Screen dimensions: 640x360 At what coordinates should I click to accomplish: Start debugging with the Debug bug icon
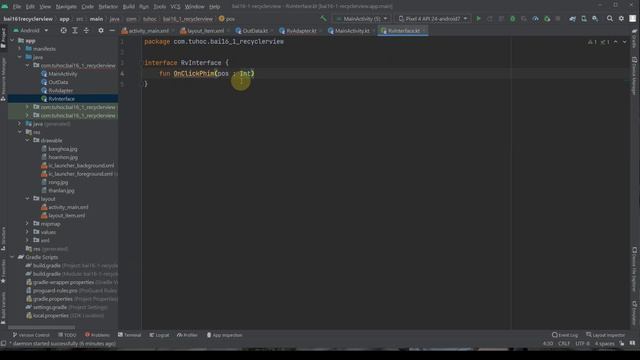pos(513,19)
